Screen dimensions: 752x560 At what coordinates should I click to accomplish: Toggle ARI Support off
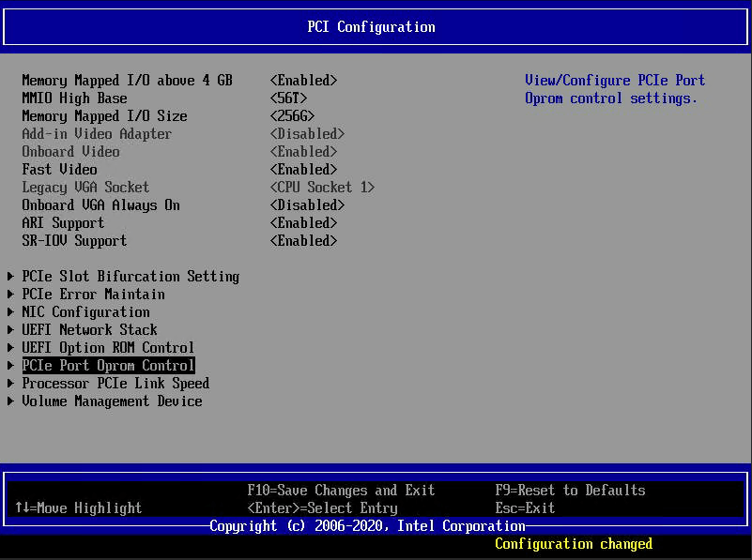click(302, 222)
